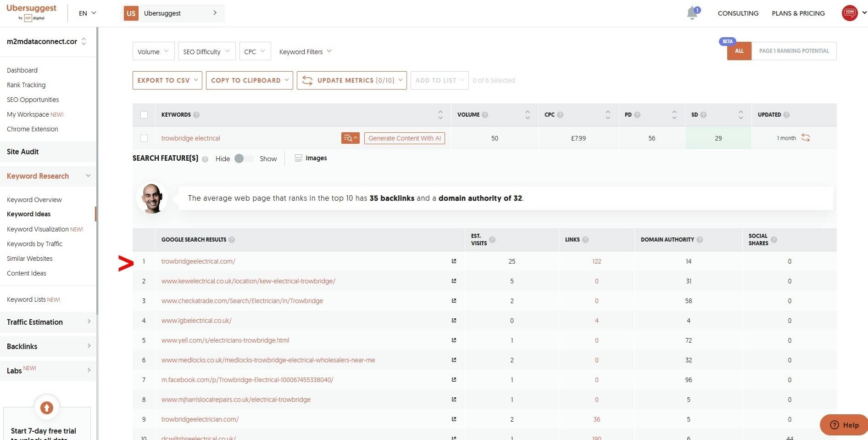Open external link for trowbridgeelectrical.com

[x=454, y=261]
